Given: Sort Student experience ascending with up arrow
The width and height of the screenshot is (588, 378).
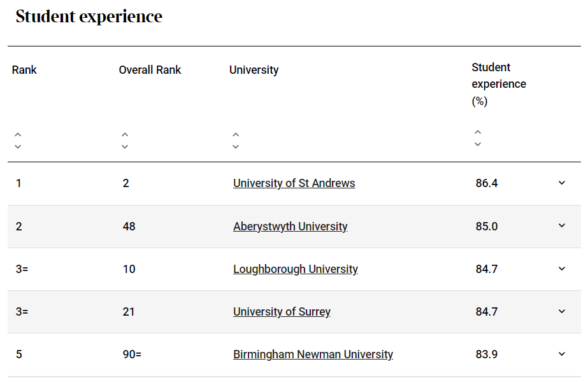Looking at the screenshot, I should 478,132.
